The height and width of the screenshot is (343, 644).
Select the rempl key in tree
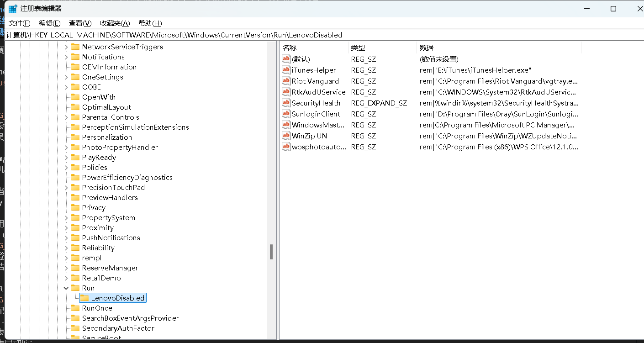point(92,258)
